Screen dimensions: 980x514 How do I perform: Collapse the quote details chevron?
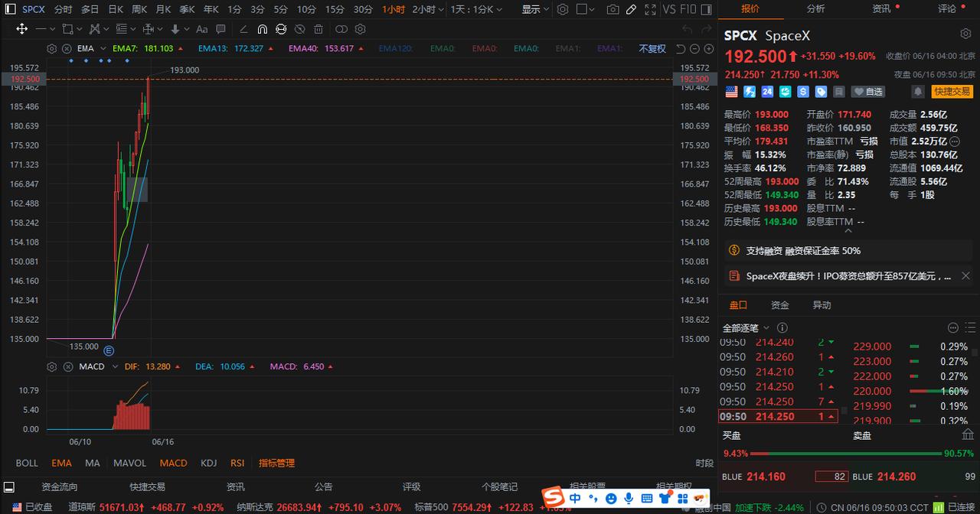[848, 229]
